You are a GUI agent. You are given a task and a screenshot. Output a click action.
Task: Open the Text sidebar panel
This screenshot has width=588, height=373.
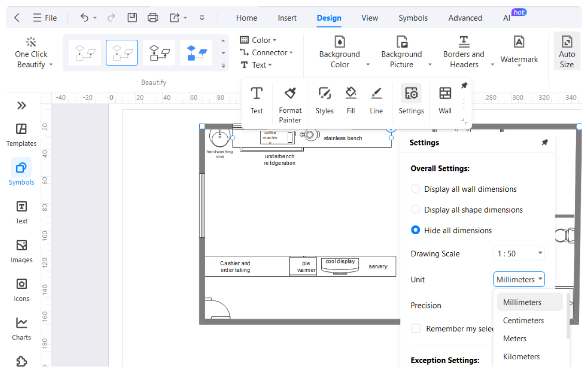pyautogui.click(x=21, y=212)
